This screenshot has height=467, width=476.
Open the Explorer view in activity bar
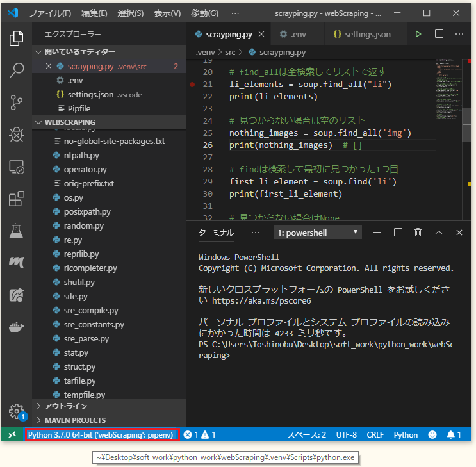tap(17, 38)
